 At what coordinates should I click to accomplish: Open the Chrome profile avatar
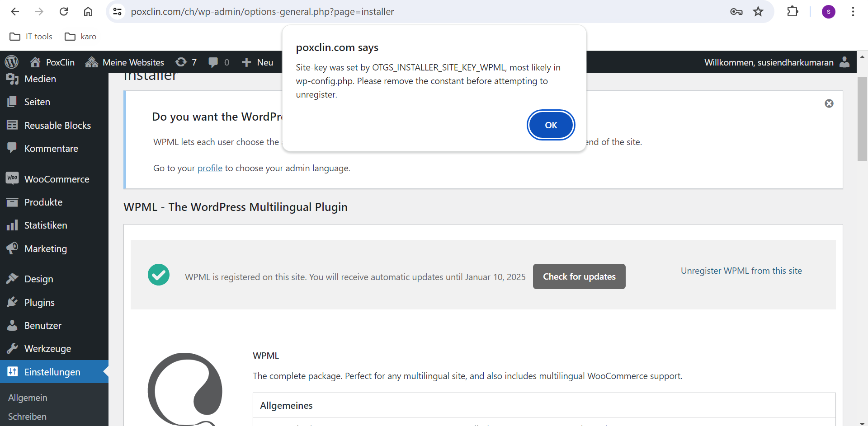(x=828, y=12)
